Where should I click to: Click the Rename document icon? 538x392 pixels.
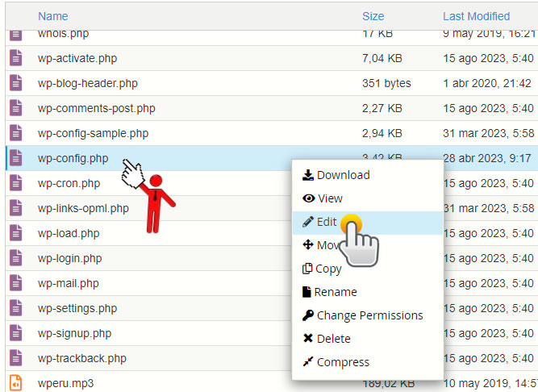307,292
